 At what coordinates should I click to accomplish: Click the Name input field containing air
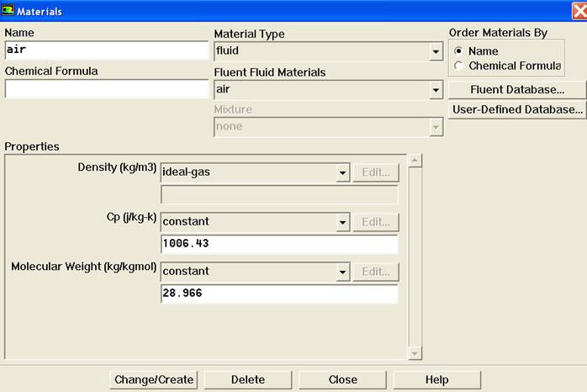(x=106, y=50)
